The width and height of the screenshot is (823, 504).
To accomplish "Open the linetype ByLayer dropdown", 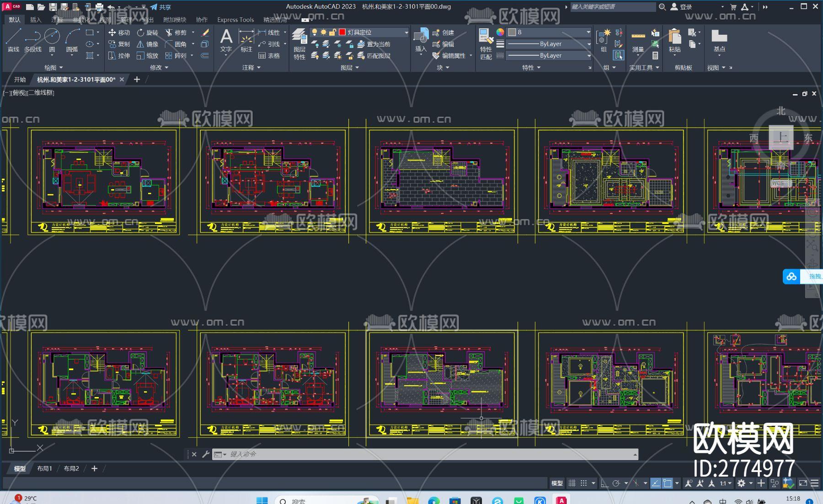I will [549, 55].
